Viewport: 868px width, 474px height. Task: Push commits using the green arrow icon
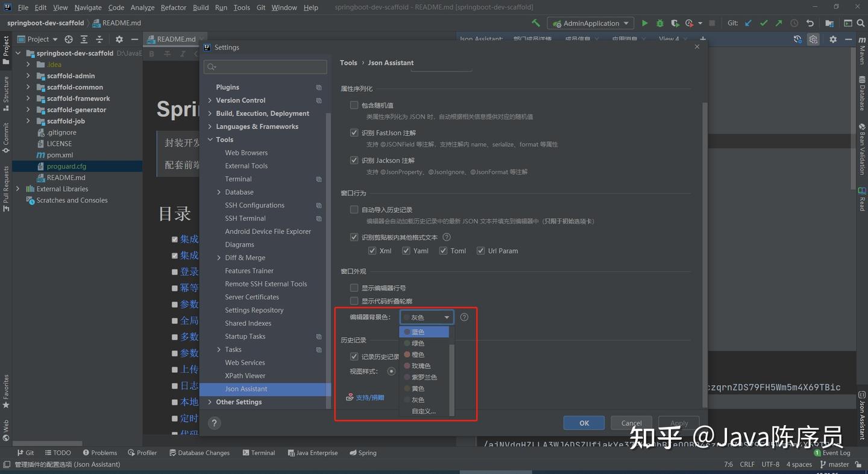pyautogui.click(x=778, y=22)
